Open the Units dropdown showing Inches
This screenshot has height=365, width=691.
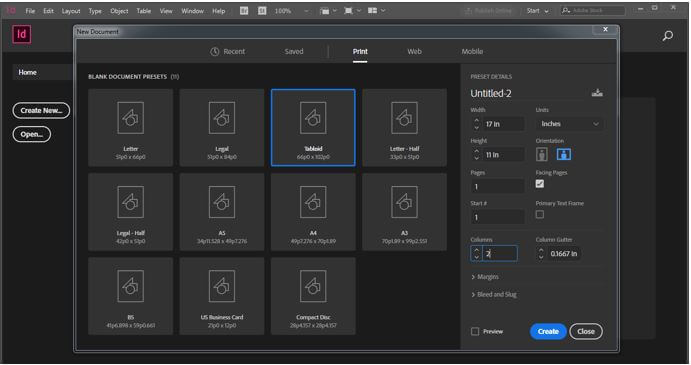pos(569,124)
